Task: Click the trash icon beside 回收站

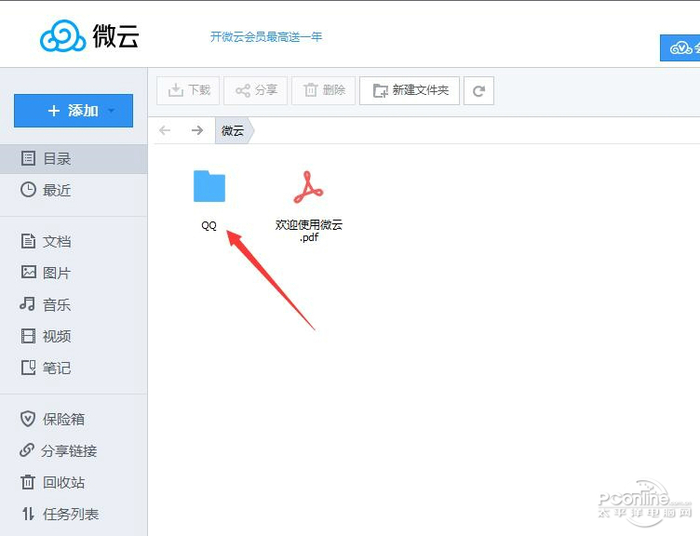Action: point(28,482)
